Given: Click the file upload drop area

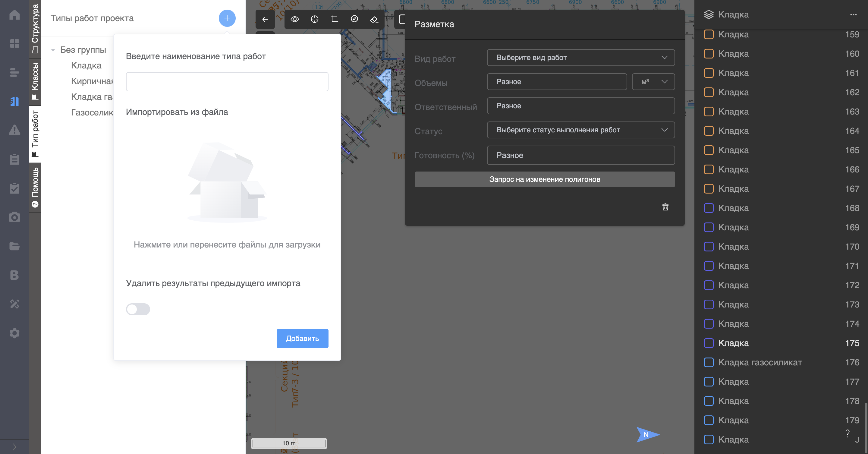Looking at the screenshot, I should coord(227,195).
